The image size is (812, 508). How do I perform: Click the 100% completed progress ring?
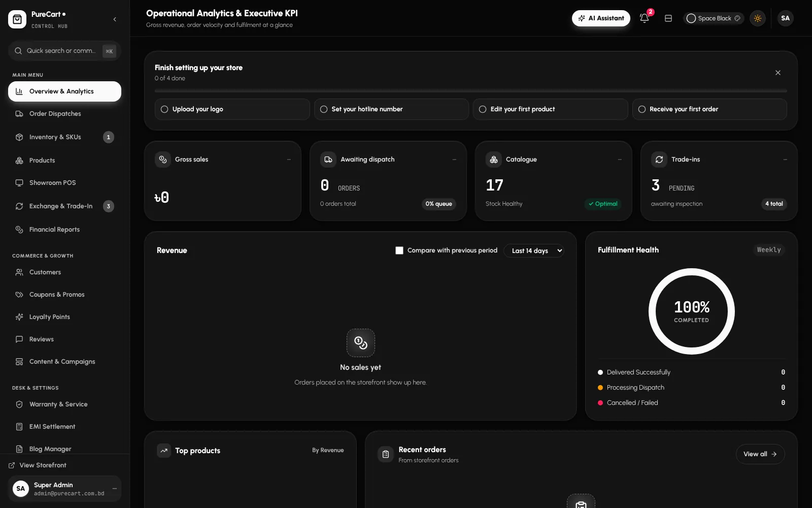coord(692,311)
